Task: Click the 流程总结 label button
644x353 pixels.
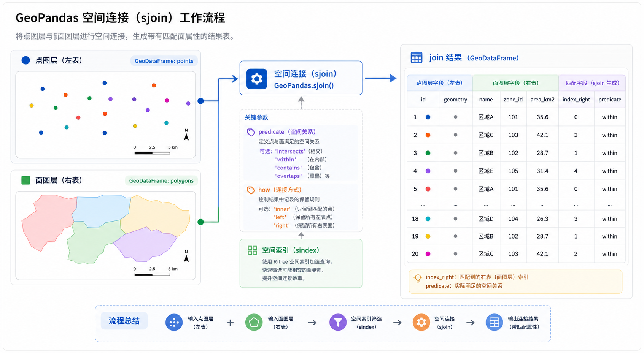Action: [x=124, y=321]
